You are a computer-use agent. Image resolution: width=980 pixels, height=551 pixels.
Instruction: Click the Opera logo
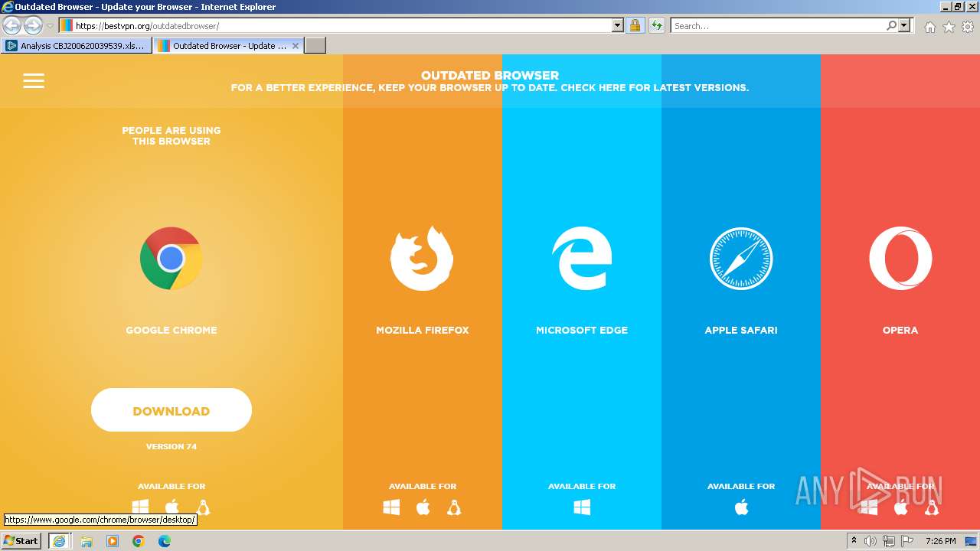coord(900,258)
